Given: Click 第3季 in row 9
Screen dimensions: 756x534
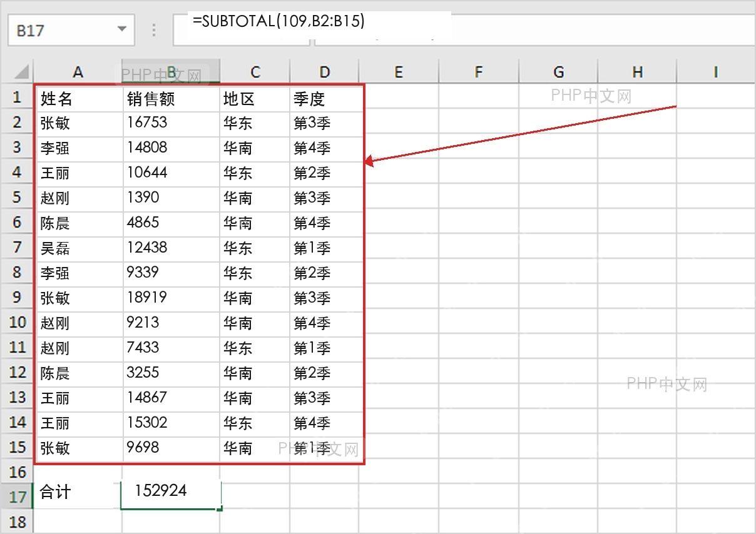Looking at the screenshot, I should (x=326, y=298).
